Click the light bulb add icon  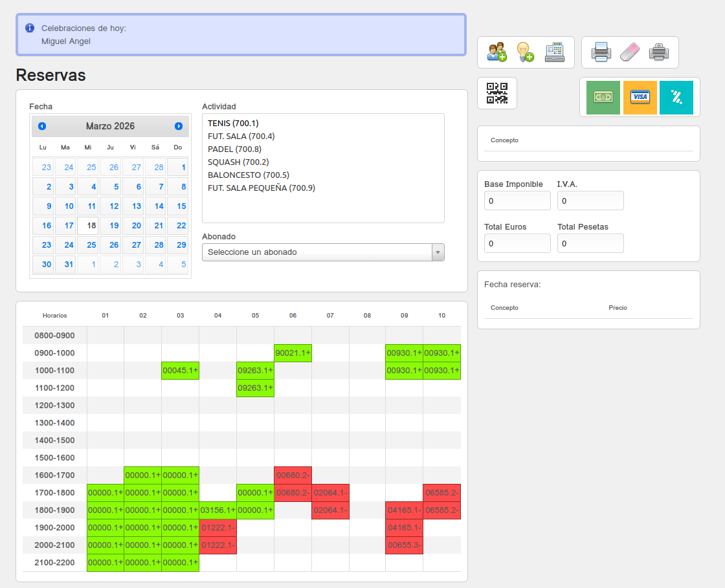525,52
